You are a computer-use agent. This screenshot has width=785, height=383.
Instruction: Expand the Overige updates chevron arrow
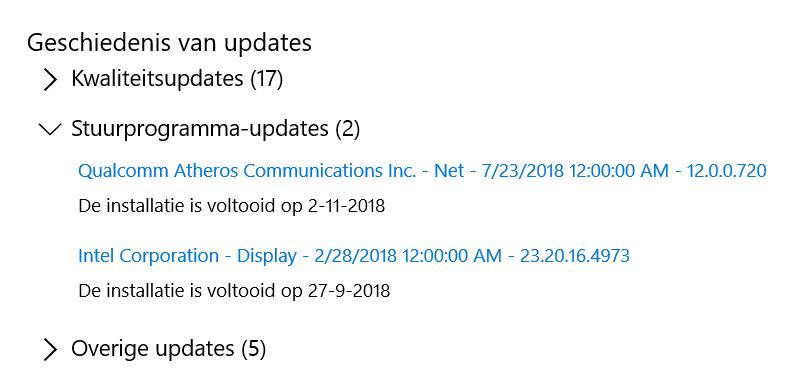tap(50, 349)
